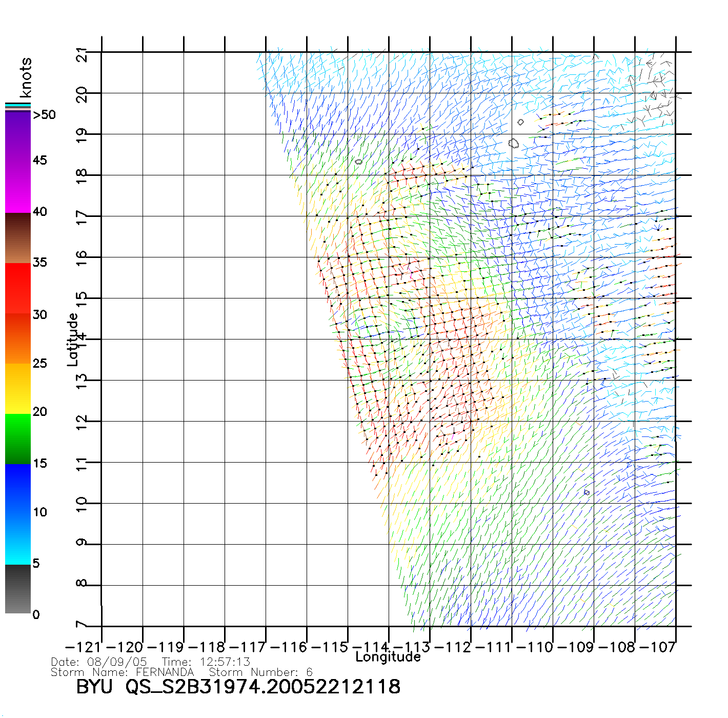Click the Longitude axis title
Screen dimensions: 728x718
point(388,657)
